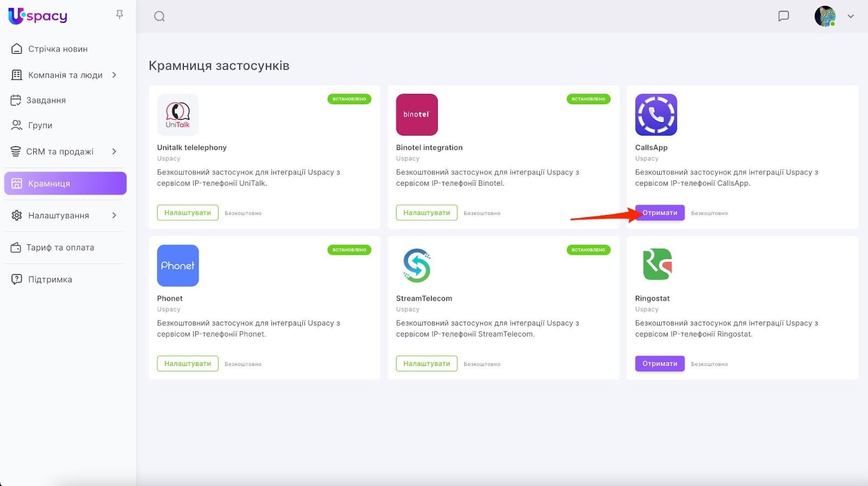This screenshot has height=486, width=868.
Task: Open Налаштування in the sidebar
Action: tap(59, 216)
